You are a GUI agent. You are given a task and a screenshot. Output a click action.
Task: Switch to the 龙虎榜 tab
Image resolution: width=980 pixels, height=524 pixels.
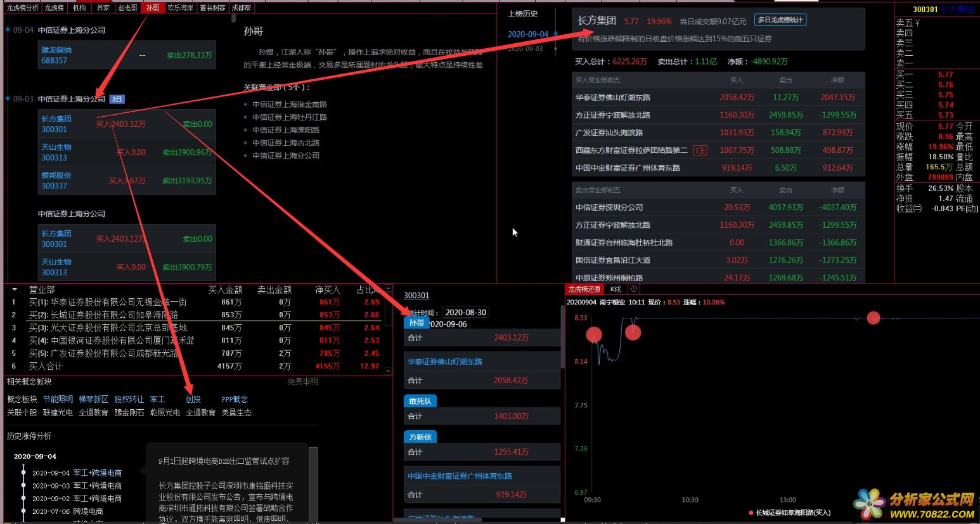pos(55,8)
